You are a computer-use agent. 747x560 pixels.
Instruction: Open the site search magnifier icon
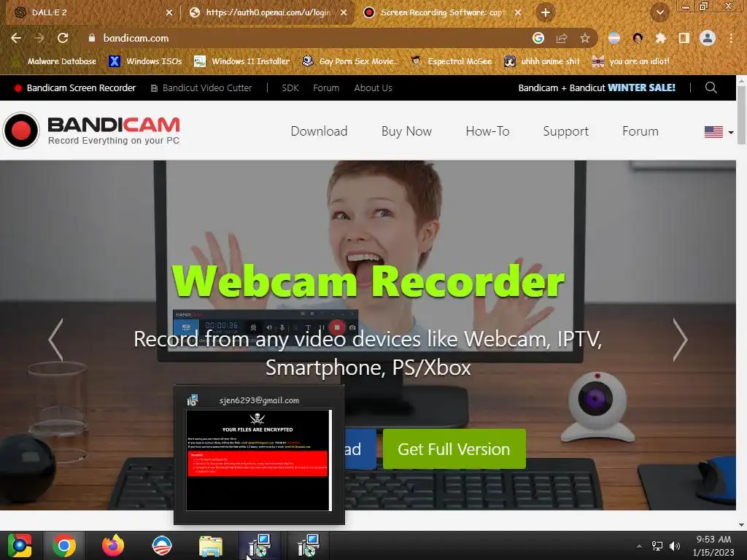click(711, 87)
